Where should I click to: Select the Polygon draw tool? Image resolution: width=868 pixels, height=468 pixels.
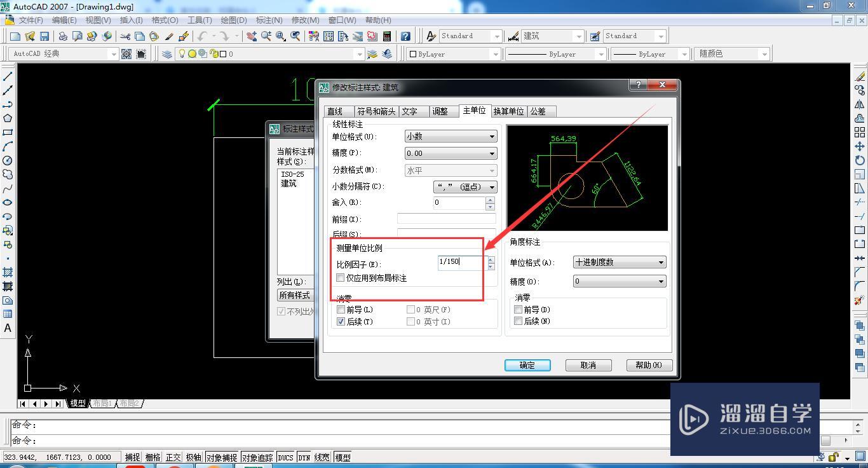[8, 118]
